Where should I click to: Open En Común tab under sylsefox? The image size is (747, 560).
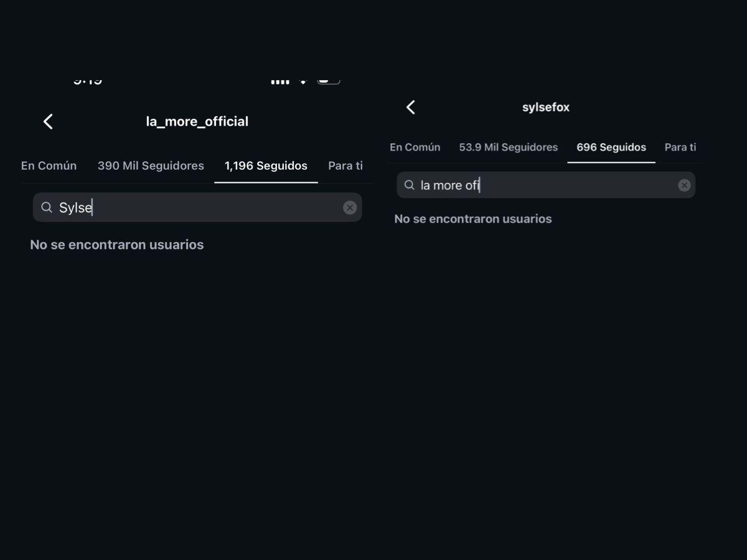[415, 147]
